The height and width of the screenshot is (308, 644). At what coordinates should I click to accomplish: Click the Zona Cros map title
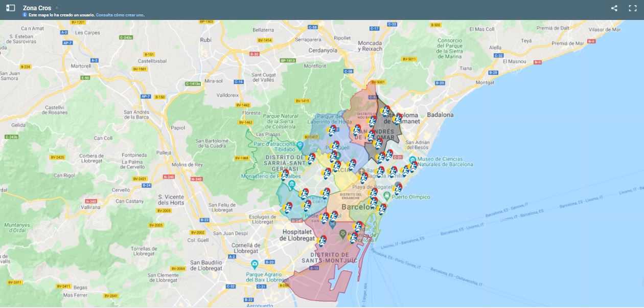[x=37, y=8]
